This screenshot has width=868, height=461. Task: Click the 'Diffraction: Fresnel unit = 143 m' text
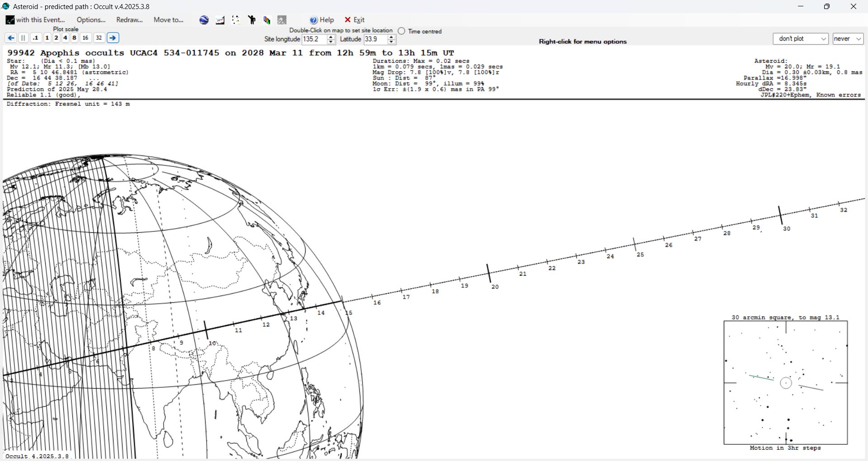pos(68,104)
